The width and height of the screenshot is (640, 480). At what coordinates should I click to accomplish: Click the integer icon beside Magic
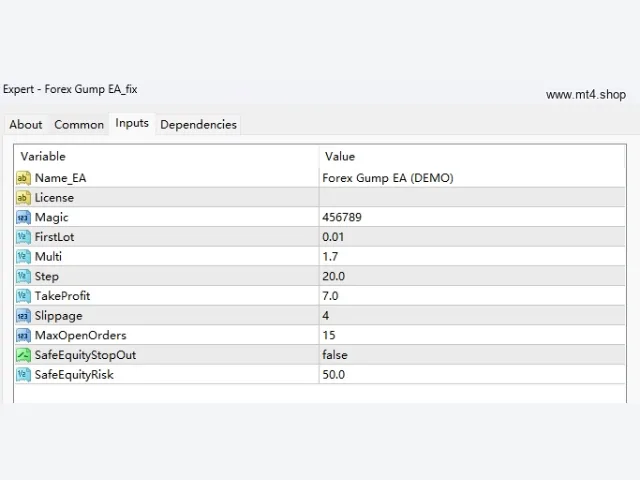pyautogui.click(x=23, y=217)
